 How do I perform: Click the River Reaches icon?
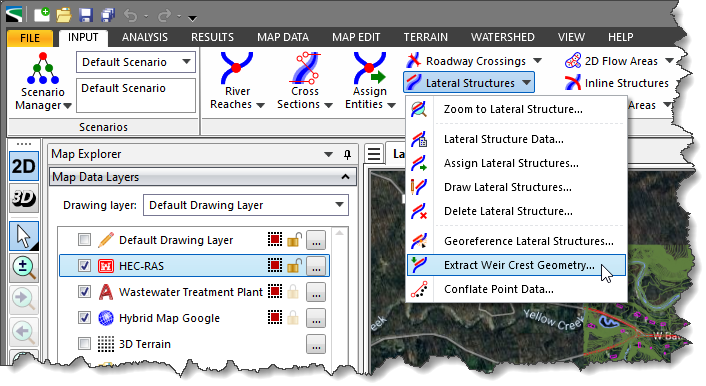[236, 68]
